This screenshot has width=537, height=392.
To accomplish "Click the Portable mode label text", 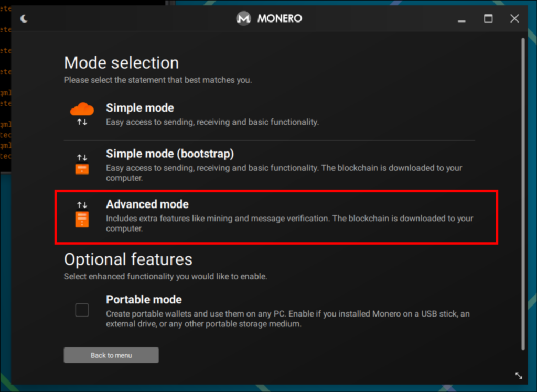I will click(144, 299).
